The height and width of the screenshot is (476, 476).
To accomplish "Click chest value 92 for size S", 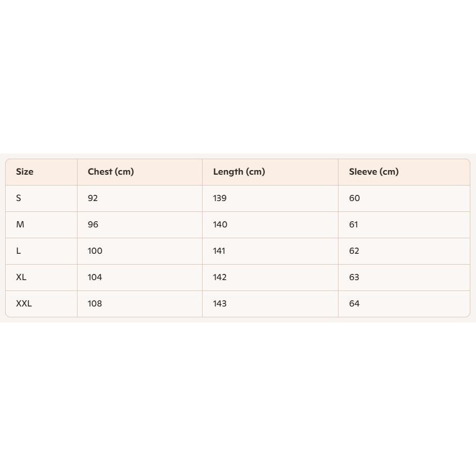I will click(x=93, y=198).
